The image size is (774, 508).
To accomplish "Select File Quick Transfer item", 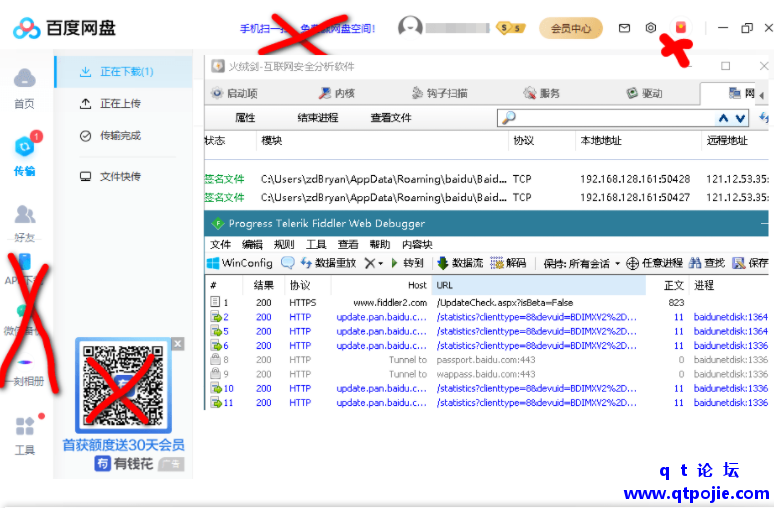I will (x=123, y=176).
